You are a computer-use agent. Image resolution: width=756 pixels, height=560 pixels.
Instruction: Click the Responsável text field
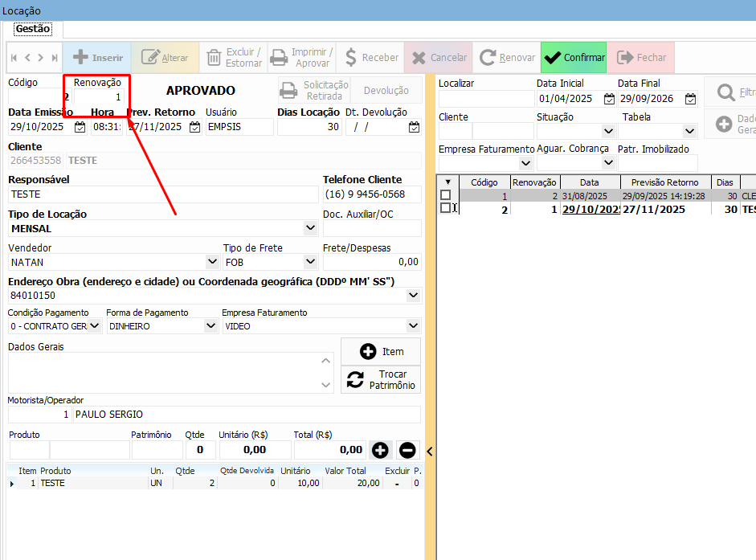(x=164, y=194)
